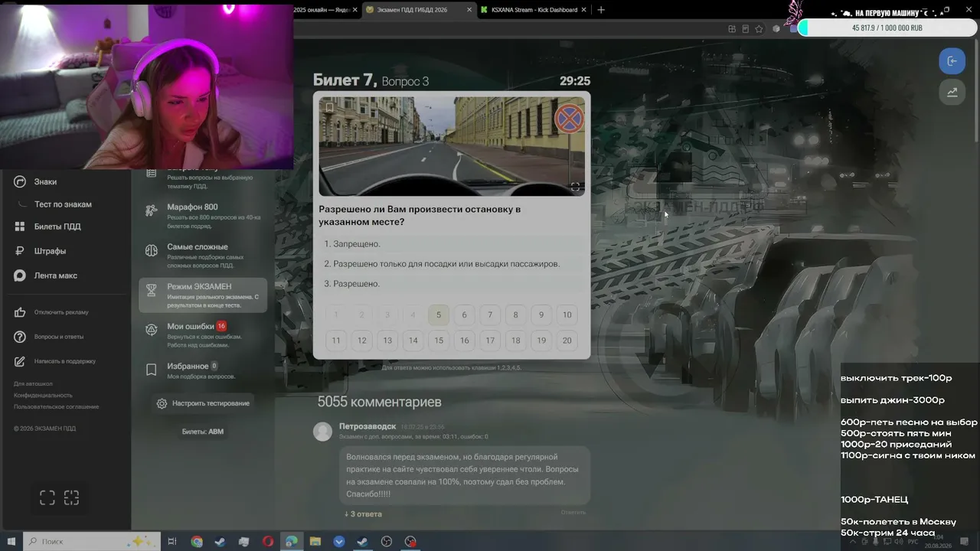Click the 29:25 exam timer
Viewport: 980px width, 551px height.
(575, 80)
